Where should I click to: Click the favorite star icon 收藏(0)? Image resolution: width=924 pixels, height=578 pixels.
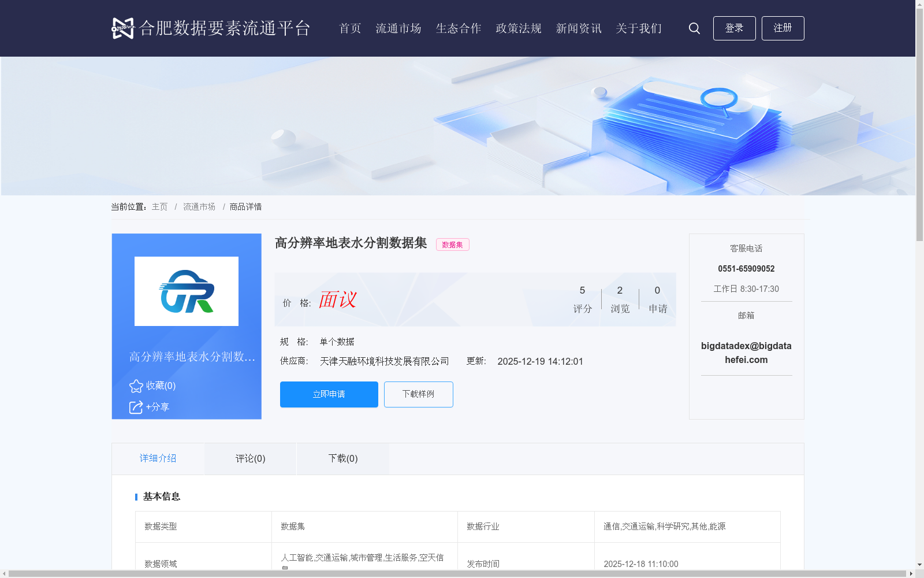click(136, 386)
